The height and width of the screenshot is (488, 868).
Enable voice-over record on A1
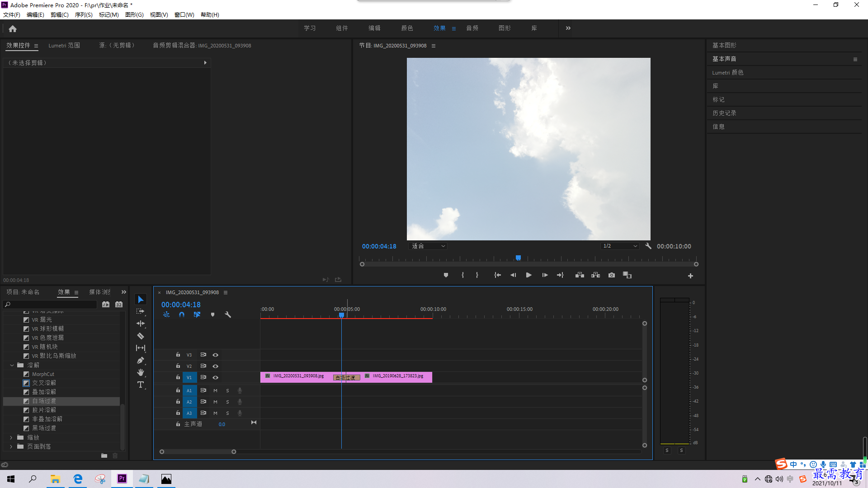(x=240, y=390)
